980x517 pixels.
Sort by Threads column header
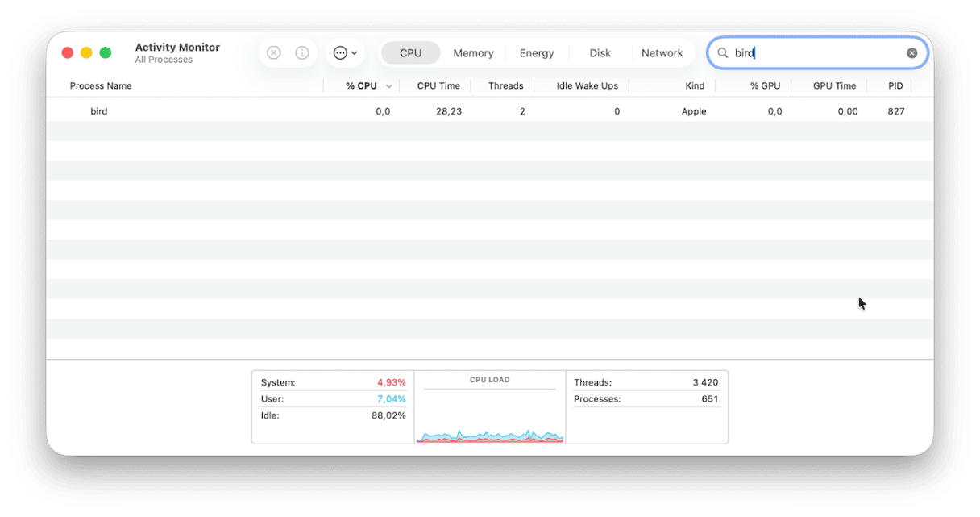coord(505,86)
